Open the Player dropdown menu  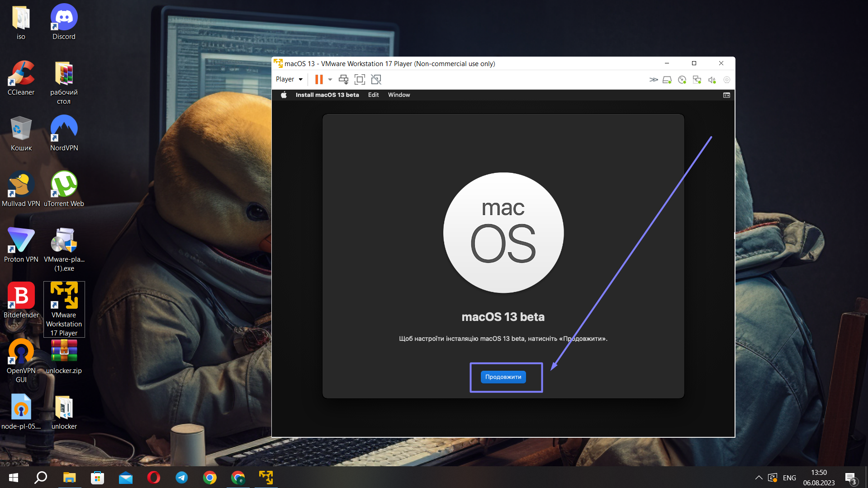[x=289, y=79]
